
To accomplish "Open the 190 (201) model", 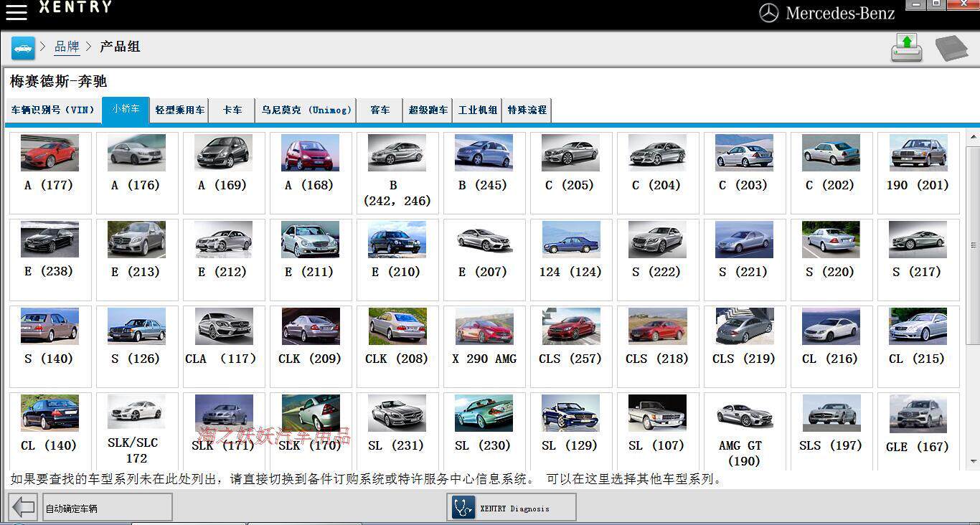I will tap(918, 173).
